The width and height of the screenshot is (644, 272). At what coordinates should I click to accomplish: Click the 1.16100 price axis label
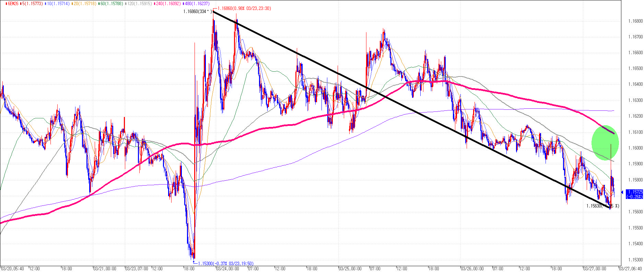coord(635,132)
